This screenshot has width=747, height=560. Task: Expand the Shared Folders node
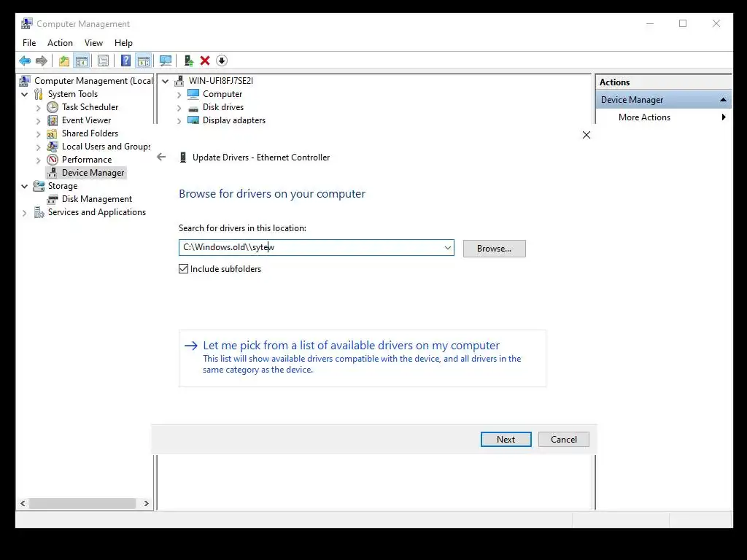pyautogui.click(x=38, y=134)
